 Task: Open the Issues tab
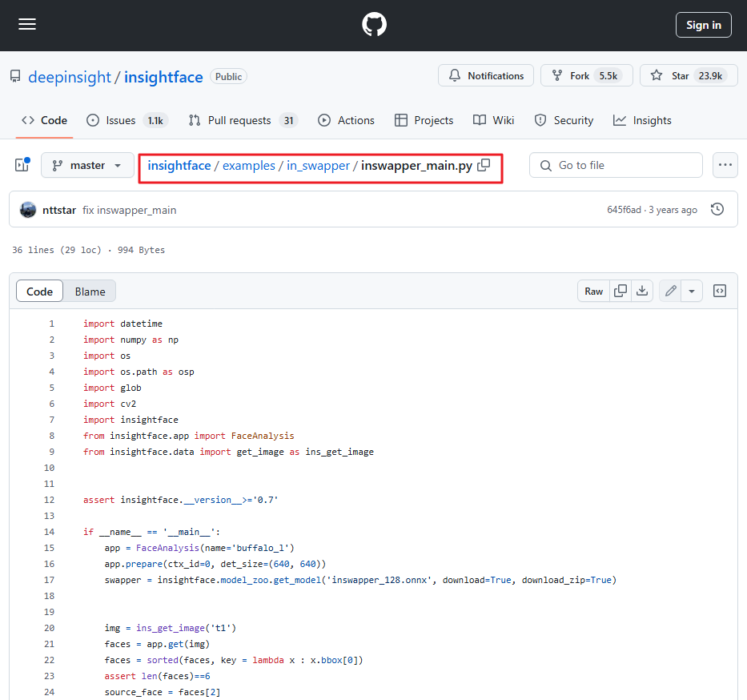pos(127,121)
